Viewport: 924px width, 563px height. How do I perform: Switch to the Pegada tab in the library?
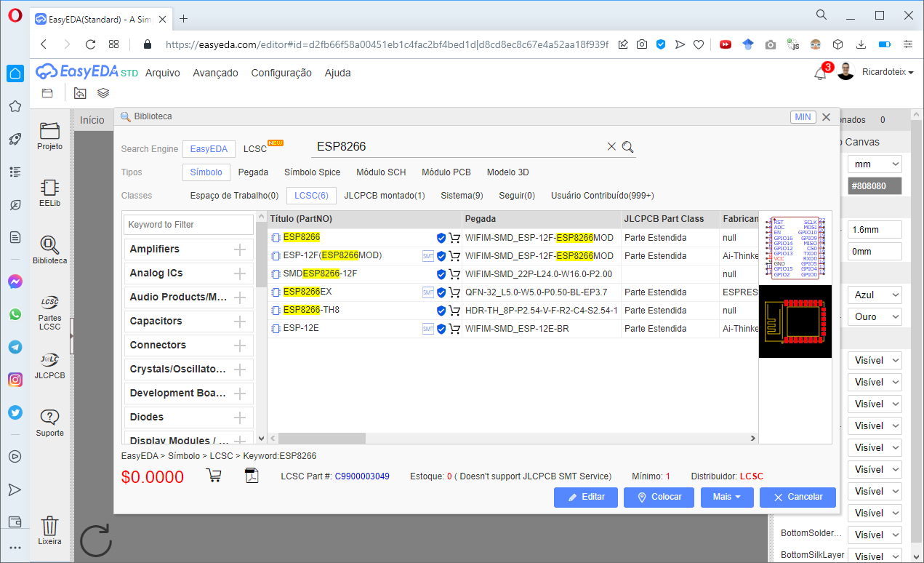pyautogui.click(x=253, y=172)
